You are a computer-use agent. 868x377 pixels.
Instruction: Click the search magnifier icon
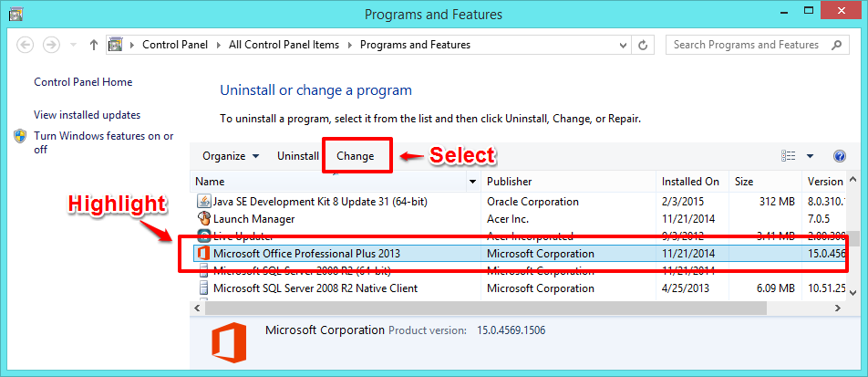click(x=838, y=45)
